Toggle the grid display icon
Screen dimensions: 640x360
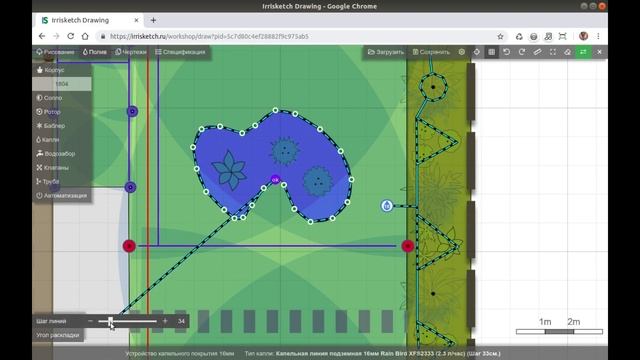[492, 52]
